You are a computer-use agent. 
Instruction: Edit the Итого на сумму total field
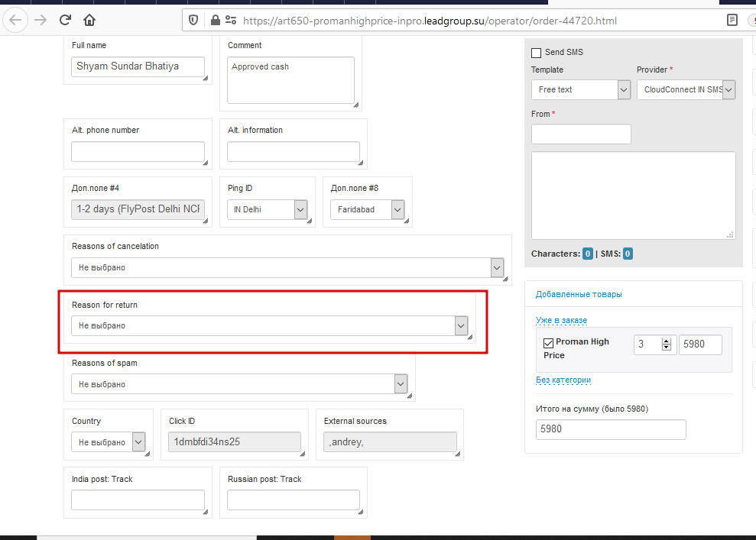point(611,429)
